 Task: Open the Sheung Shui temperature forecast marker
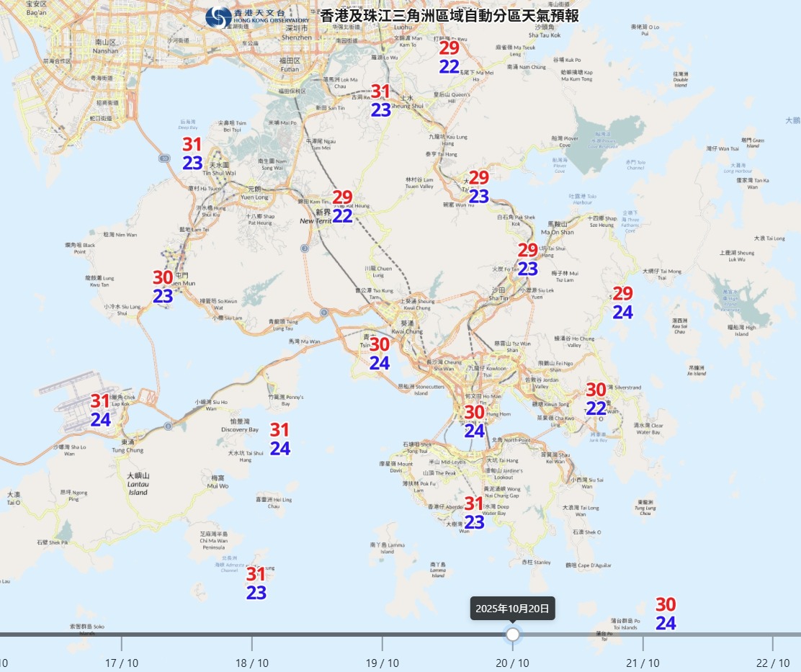(x=380, y=101)
